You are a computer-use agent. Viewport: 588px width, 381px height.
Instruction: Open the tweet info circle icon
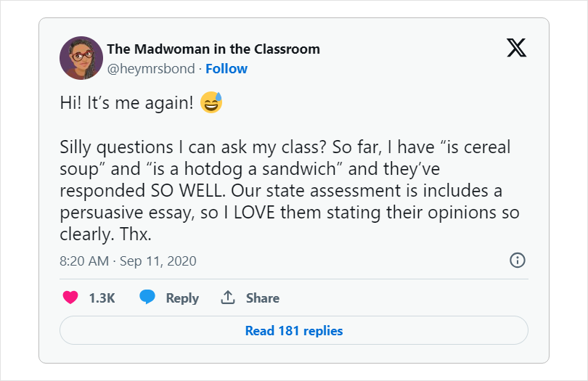[x=518, y=260]
